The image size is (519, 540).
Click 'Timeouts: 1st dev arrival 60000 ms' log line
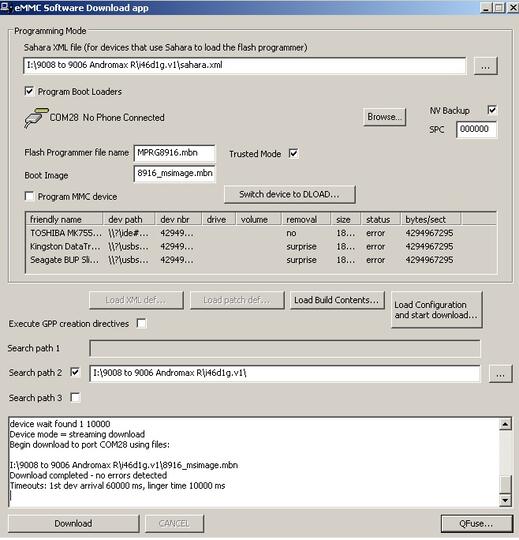point(117,486)
